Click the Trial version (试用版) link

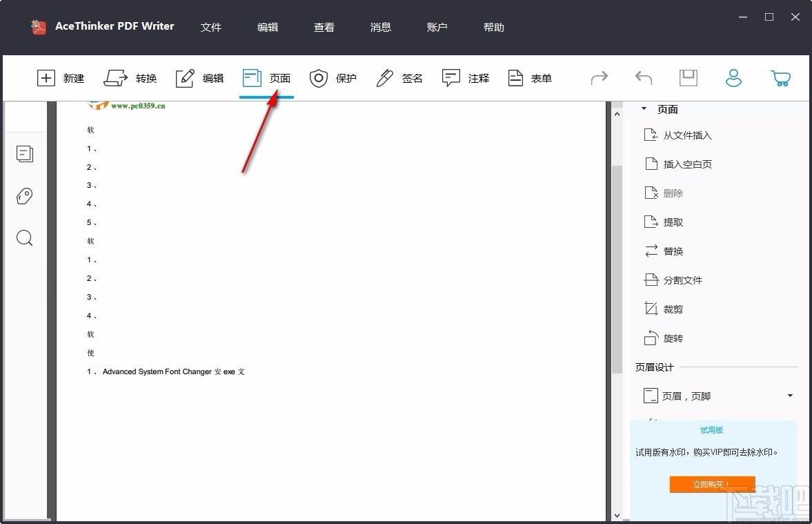click(711, 430)
